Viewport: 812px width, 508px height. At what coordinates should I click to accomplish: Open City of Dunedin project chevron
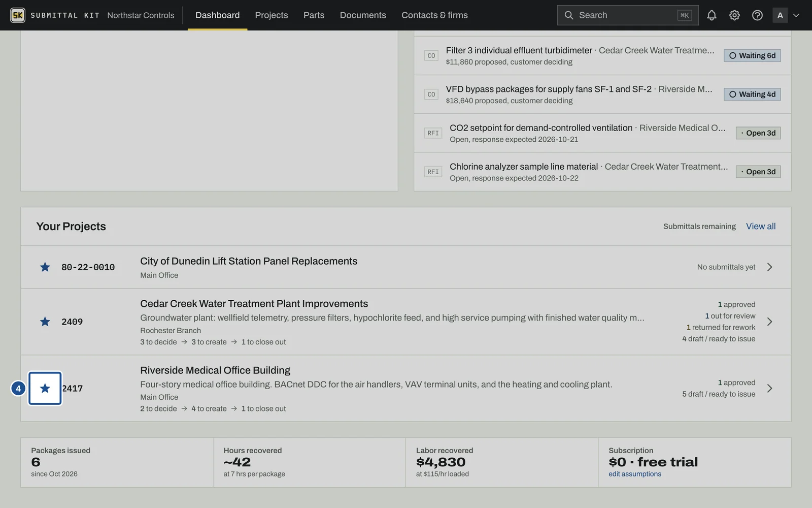coord(769,267)
